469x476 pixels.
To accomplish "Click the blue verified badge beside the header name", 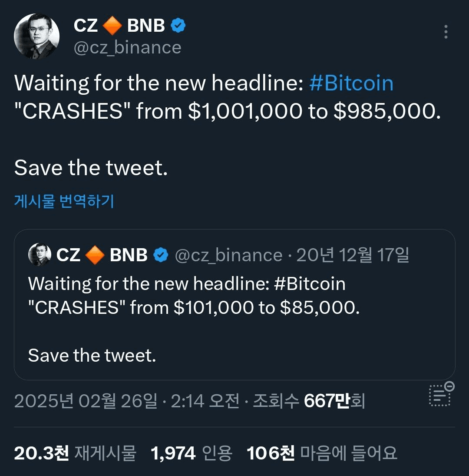I will click(x=178, y=26).
